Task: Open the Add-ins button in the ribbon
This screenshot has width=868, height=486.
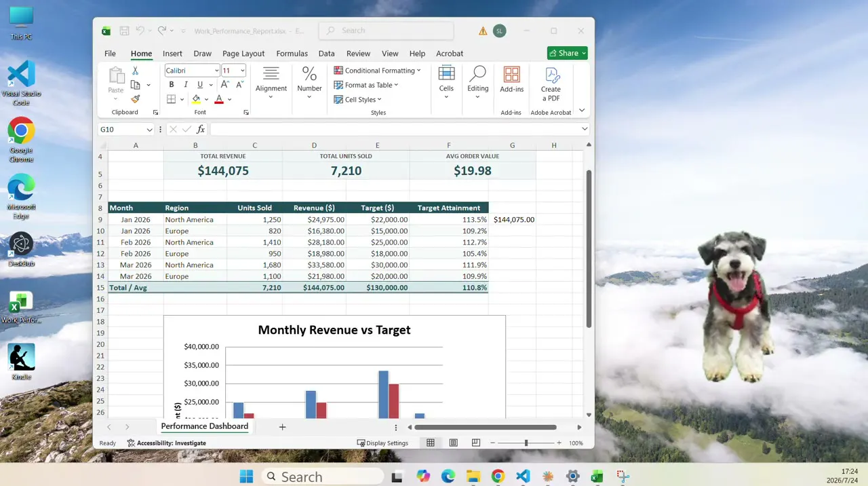Action: pyautogui.click(x=512, y=79)
